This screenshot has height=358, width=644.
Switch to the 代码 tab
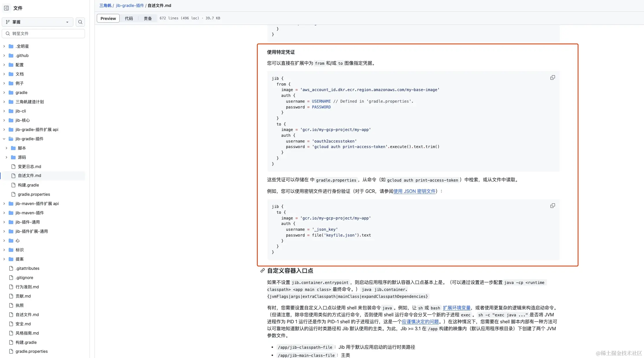(x=129, y=19)
